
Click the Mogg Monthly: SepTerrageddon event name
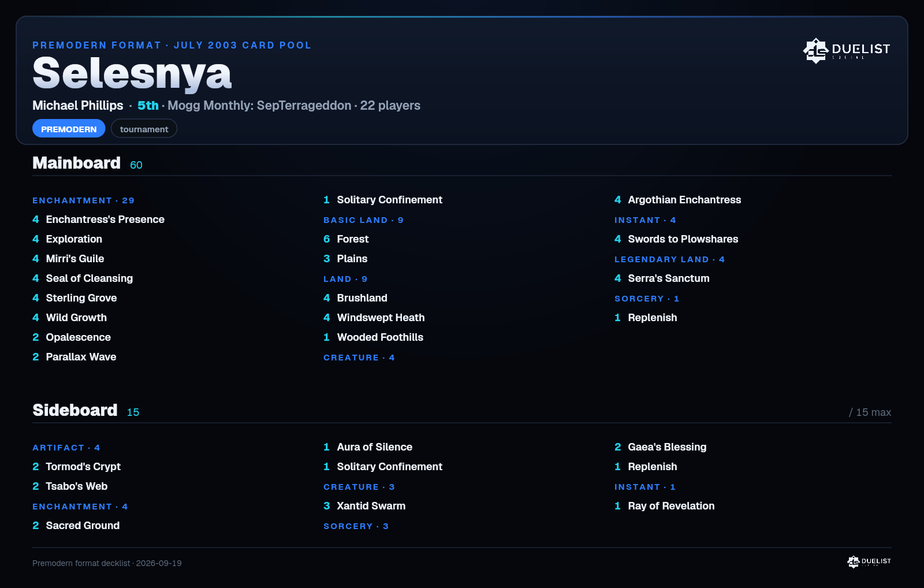point(259,106)
